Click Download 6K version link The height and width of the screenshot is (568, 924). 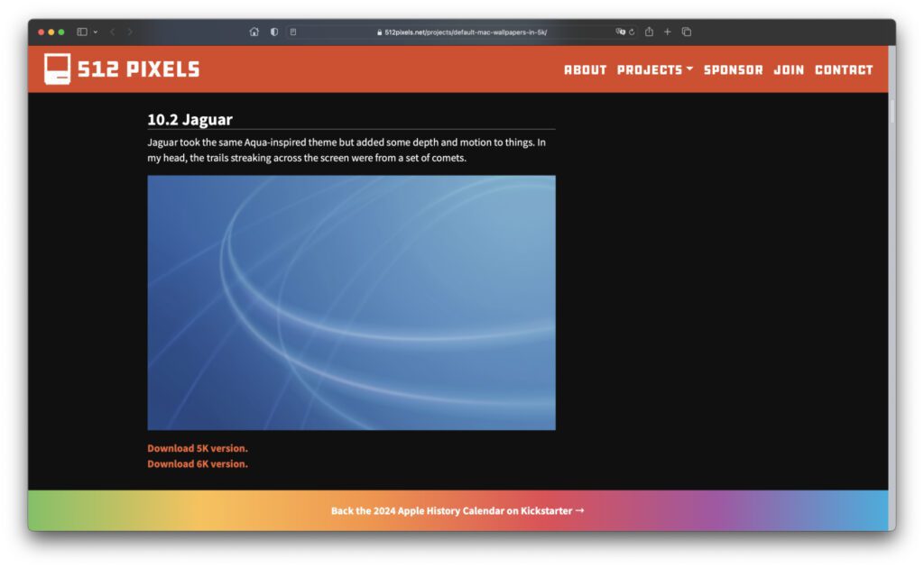(x=198, y=463)
